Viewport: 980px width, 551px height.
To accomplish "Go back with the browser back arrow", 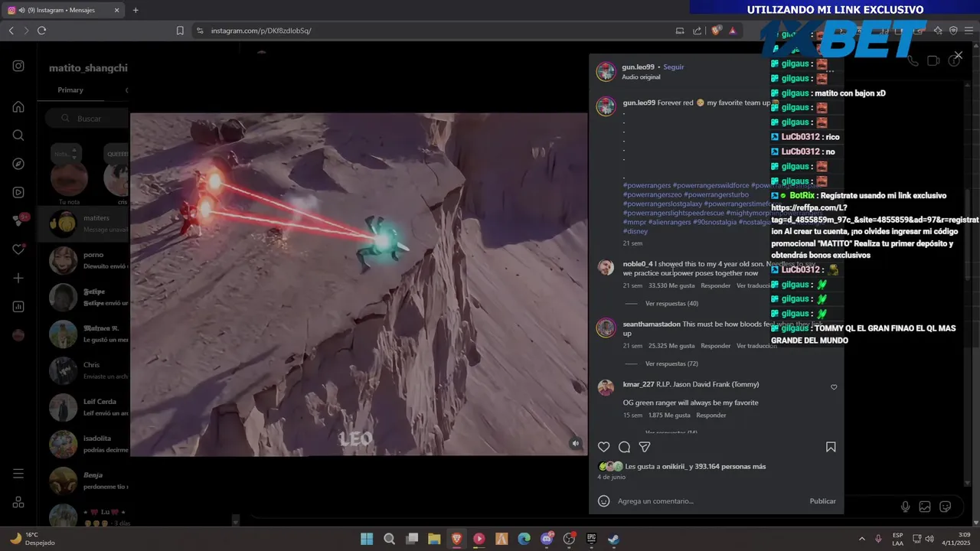I will 11,31.
